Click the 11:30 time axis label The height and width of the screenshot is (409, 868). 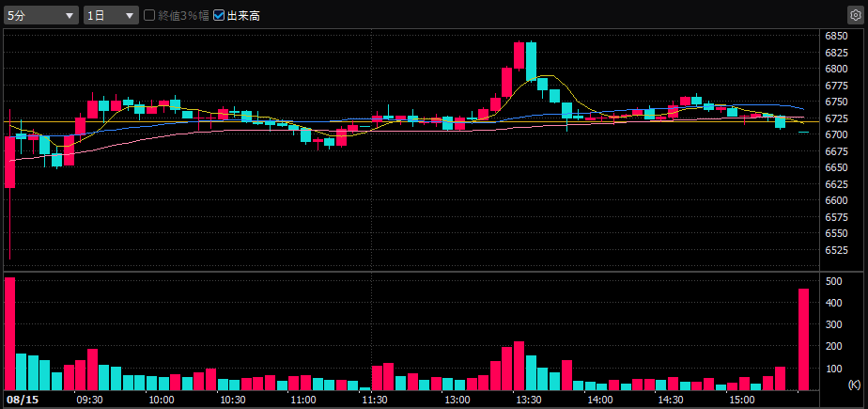pyautogui.click(x=374, y=400)
